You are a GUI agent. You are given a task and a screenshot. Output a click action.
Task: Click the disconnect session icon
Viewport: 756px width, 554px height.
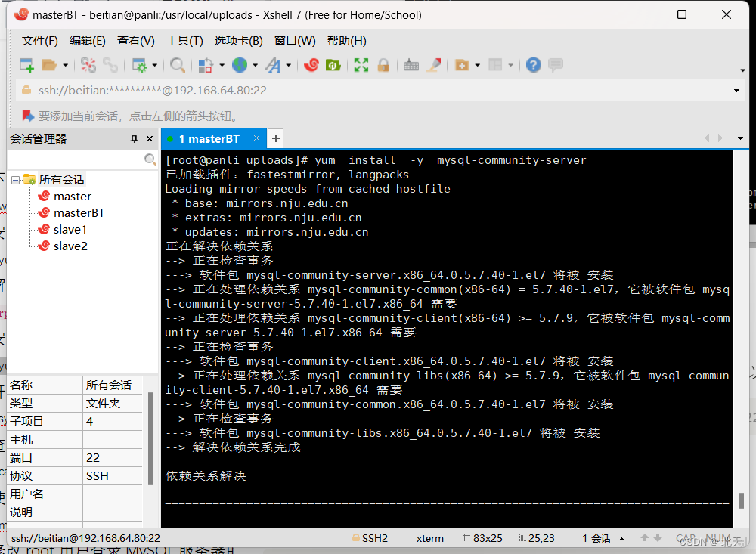coord(88,64)
